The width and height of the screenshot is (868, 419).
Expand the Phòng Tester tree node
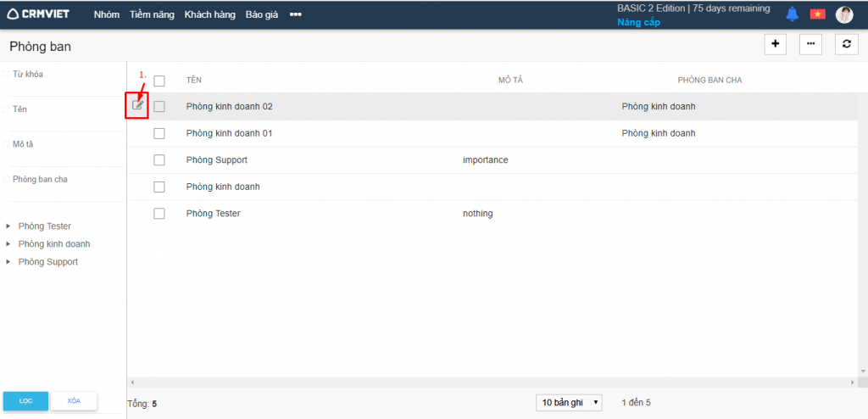coord(8,226)
